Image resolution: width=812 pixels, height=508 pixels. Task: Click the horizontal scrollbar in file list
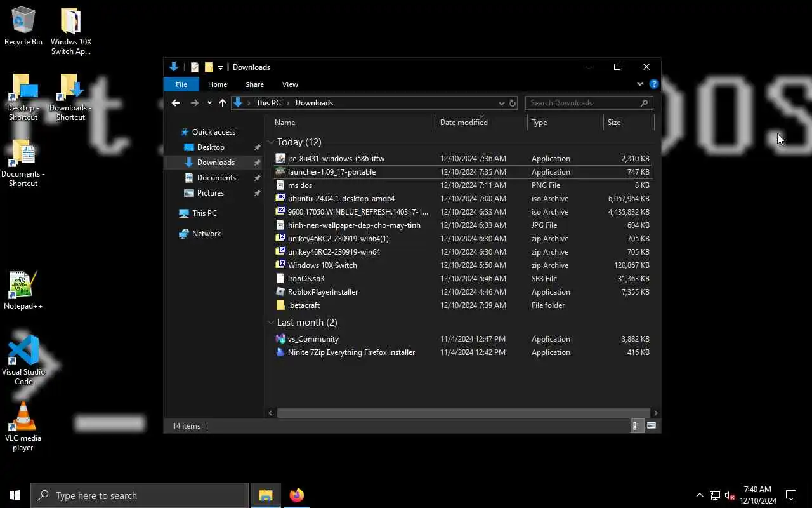pyautogui.click(x=463, y=413)
